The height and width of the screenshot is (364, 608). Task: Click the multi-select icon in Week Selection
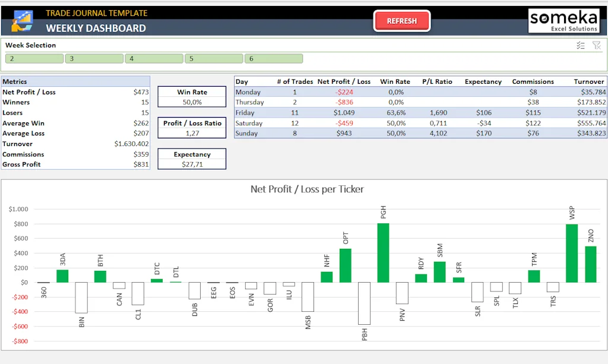[x=581, y=45]
